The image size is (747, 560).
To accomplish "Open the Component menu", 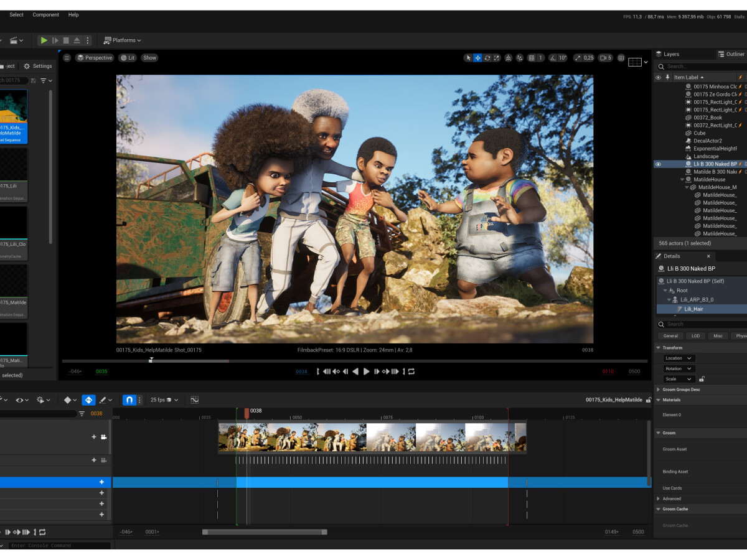I will coord(45,15).
